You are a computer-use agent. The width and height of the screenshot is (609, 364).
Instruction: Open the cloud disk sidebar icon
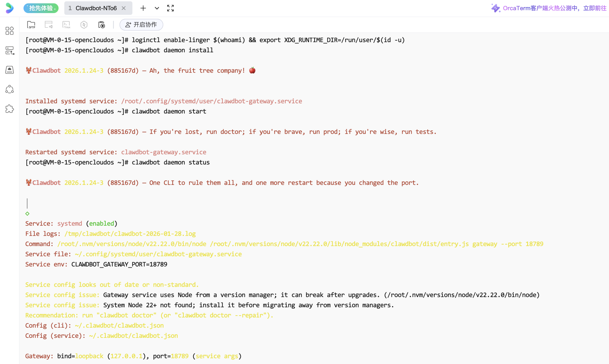point(10,70)
